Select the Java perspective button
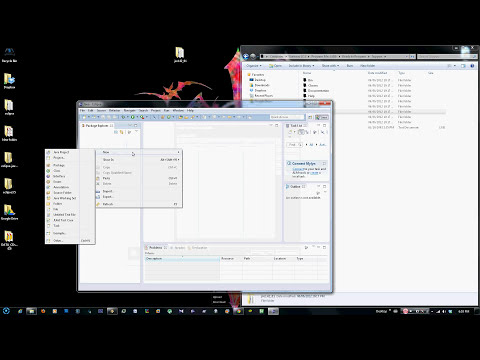 (322, 117)
